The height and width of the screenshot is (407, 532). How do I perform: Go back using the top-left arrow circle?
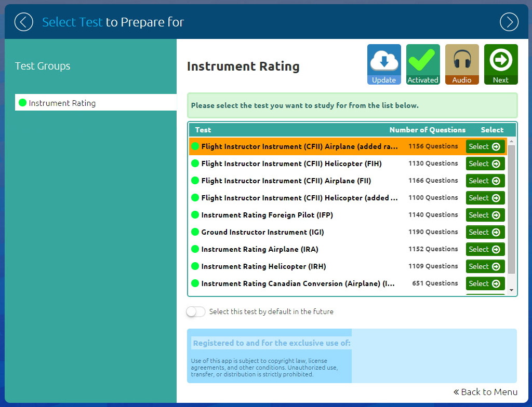pyautogui.click(x=23, y=22)
